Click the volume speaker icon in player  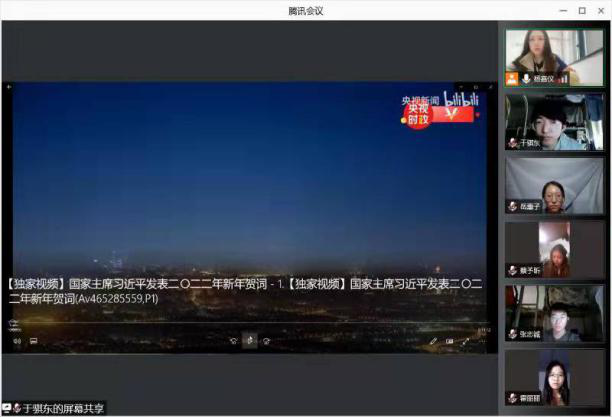[16, 341]
